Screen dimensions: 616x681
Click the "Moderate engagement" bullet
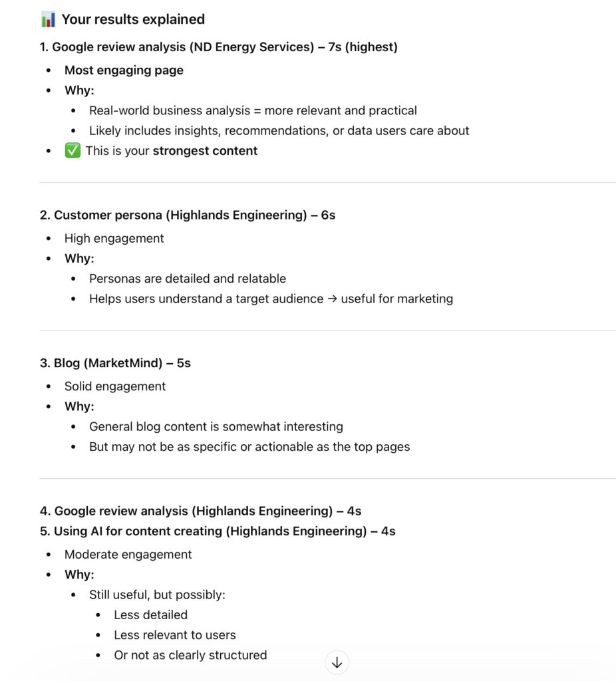coord(128,555)
